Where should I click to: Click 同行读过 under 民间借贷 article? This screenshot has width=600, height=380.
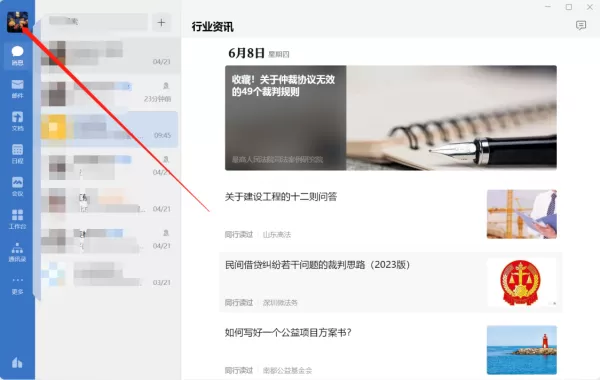point(239,303)
